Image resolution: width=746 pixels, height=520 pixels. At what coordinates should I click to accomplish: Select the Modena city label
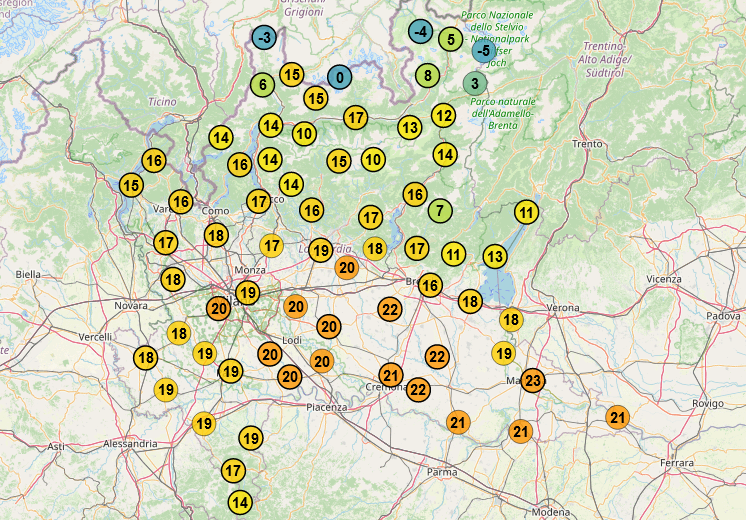550,512
